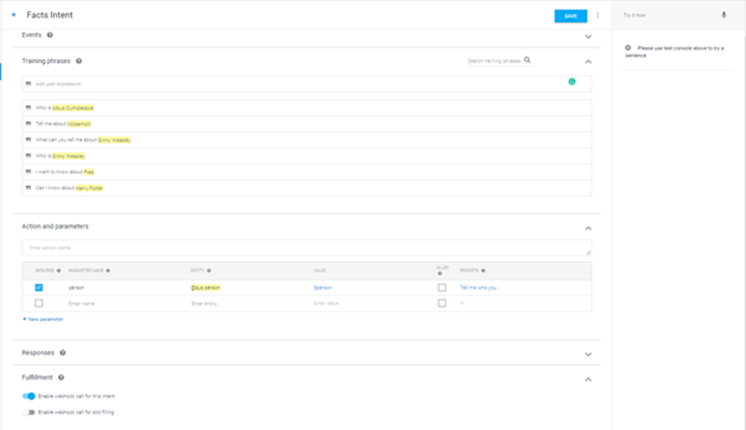
Task: Open the 'Tell me who you...' prompts link
Action: point(479,287)
